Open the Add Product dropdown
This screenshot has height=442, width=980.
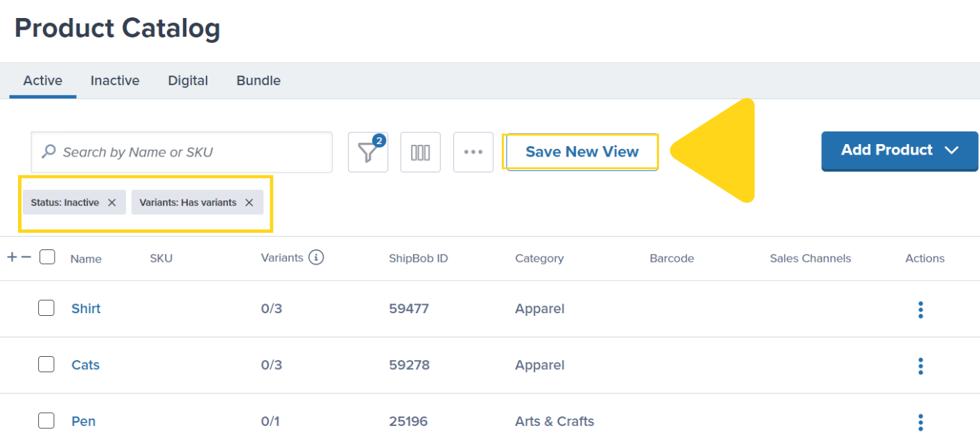pos(899,150)
